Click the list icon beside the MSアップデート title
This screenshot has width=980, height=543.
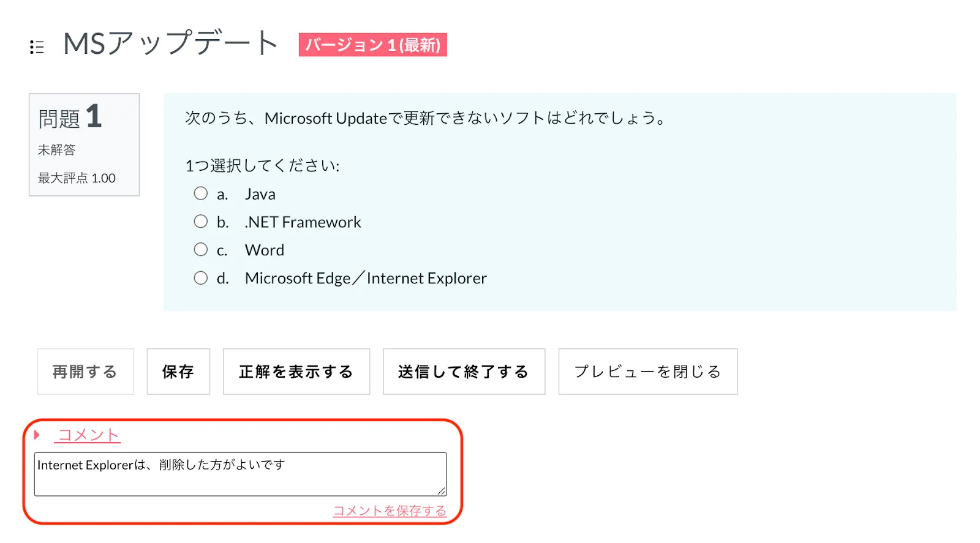(x=37, y=47)
